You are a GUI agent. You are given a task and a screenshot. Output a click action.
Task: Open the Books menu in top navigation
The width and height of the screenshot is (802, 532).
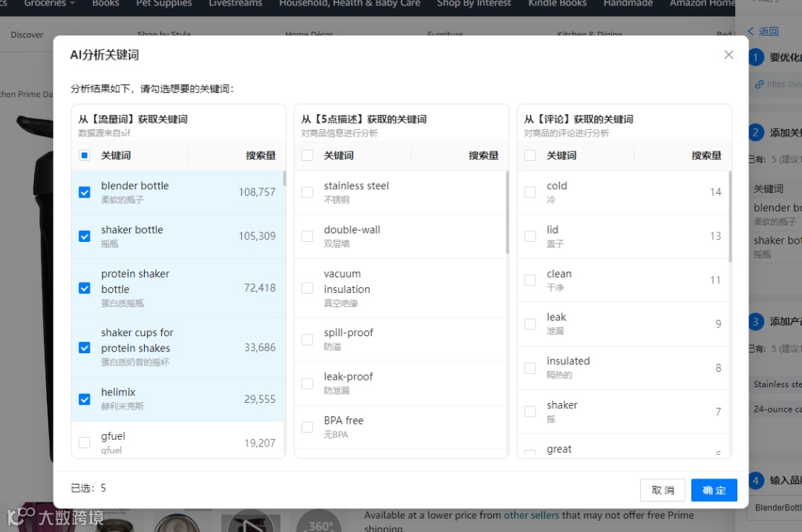pyautogui.click(x=105, y=4)
